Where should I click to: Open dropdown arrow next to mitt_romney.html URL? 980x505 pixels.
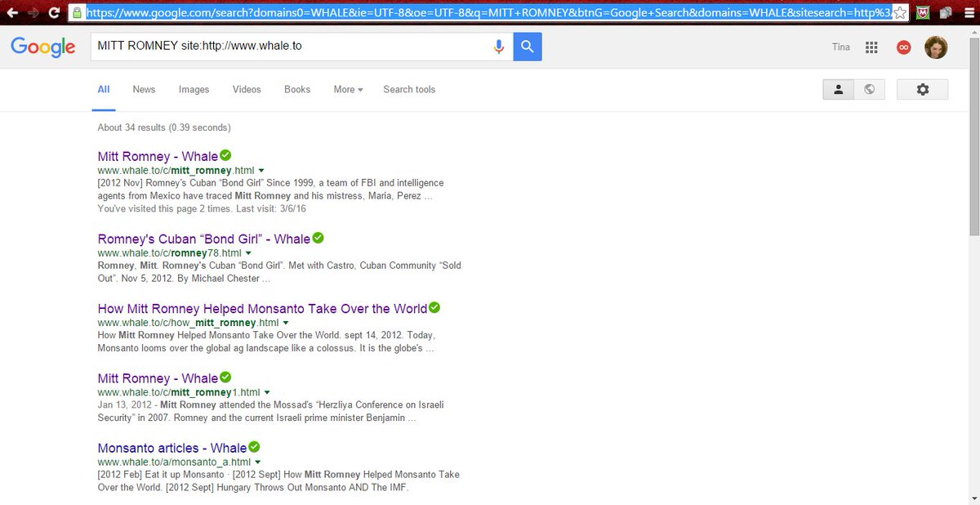point(261,171)
